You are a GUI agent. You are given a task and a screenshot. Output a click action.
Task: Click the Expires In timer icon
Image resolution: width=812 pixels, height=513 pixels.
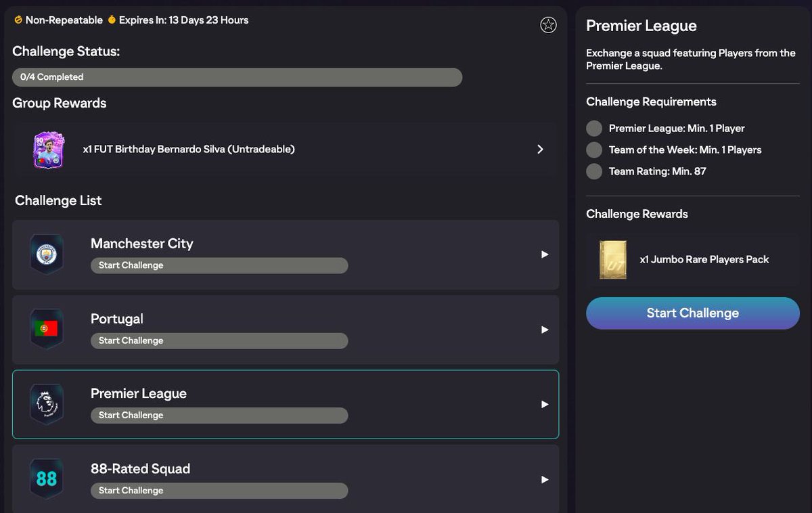(x=112, y=20)
